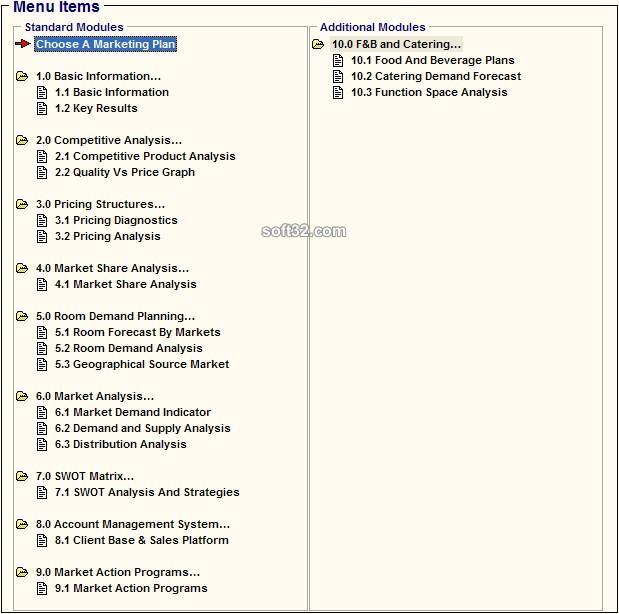Click document icon beside 10.1 Food And Beverage Plans
Viewport: 619px width, 614px height.
pyautogui.click(x=338, y=60)
